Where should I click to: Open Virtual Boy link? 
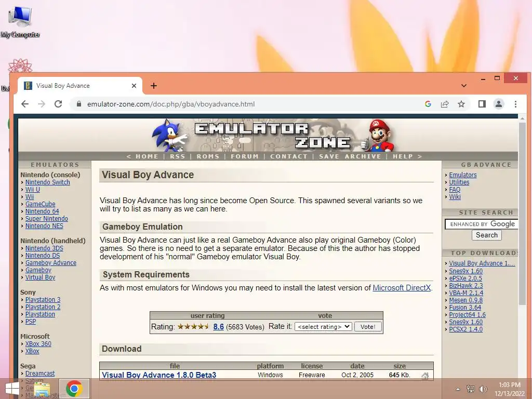40,277
